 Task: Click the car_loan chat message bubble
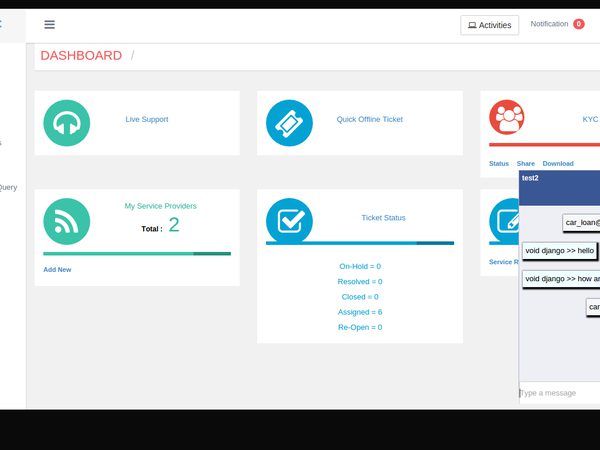(581, 223)
